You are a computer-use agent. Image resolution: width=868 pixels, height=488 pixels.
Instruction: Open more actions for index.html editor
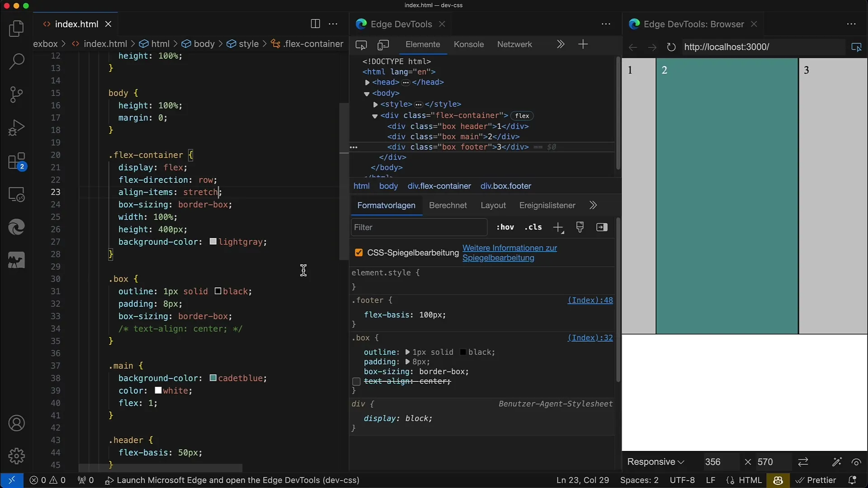pos(333,24)
